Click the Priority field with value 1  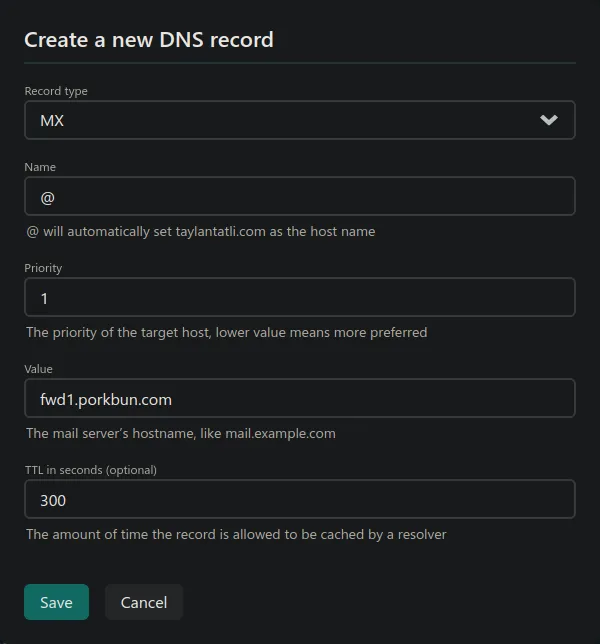click(x=300, y=297)
